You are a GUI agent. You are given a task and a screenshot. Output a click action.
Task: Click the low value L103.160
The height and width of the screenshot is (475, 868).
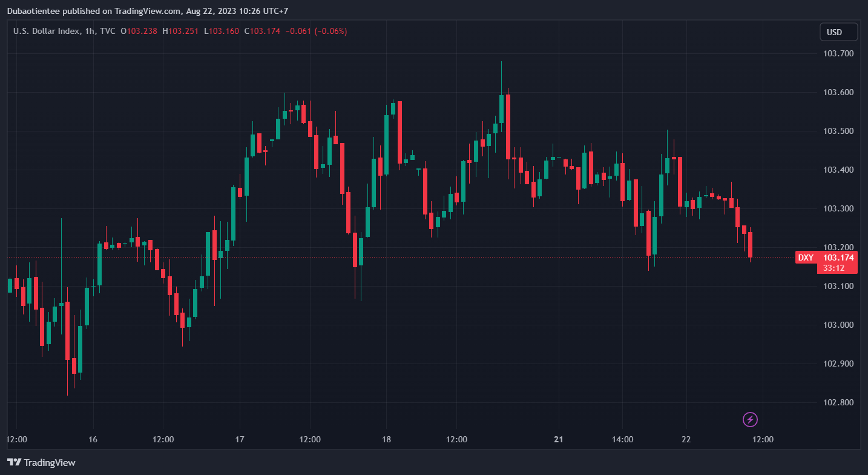pos(221,31)
